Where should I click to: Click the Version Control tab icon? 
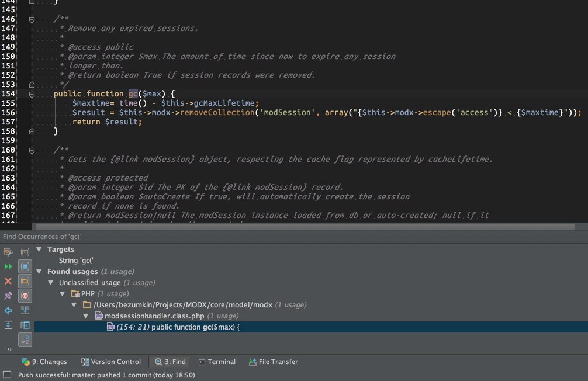point(85,362)
